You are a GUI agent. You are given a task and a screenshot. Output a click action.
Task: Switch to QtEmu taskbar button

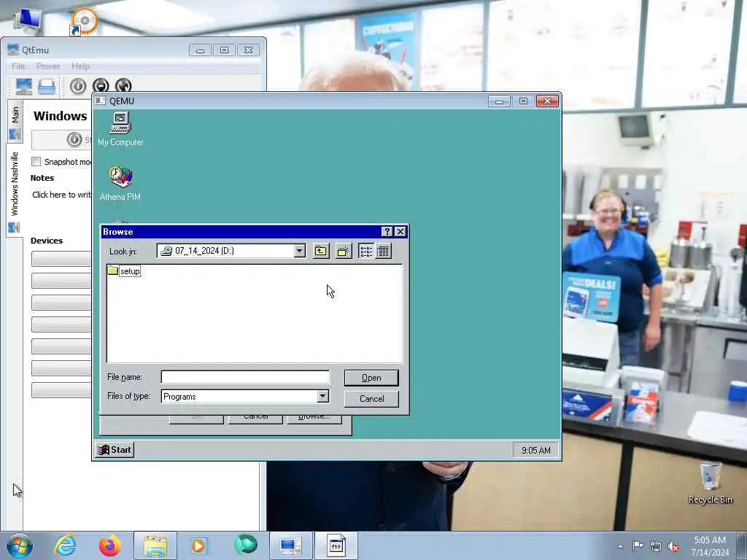(290, 545)
